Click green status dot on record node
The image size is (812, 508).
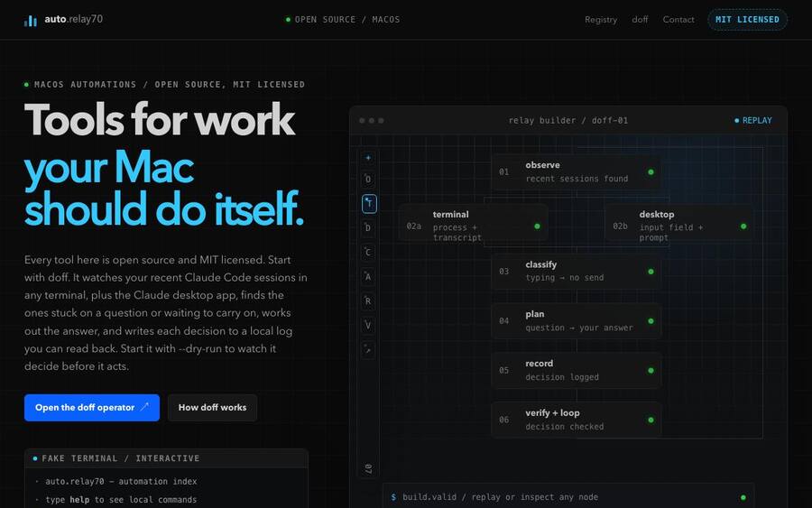[x=651, y=370]
